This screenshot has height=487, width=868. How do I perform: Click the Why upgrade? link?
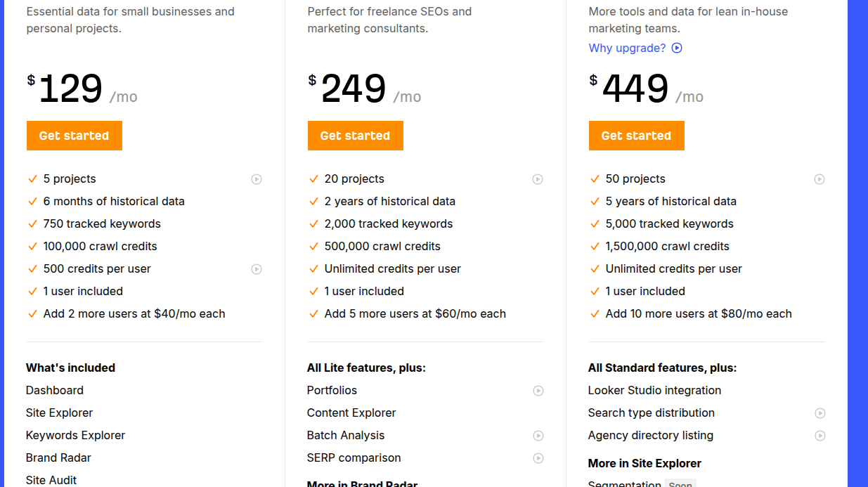(627, 48)
